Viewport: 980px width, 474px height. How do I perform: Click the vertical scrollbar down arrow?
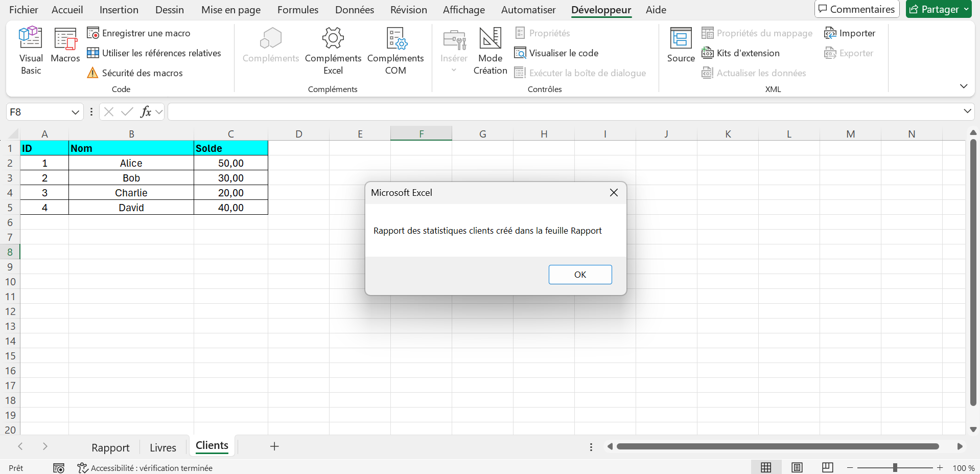click(973, 430)
